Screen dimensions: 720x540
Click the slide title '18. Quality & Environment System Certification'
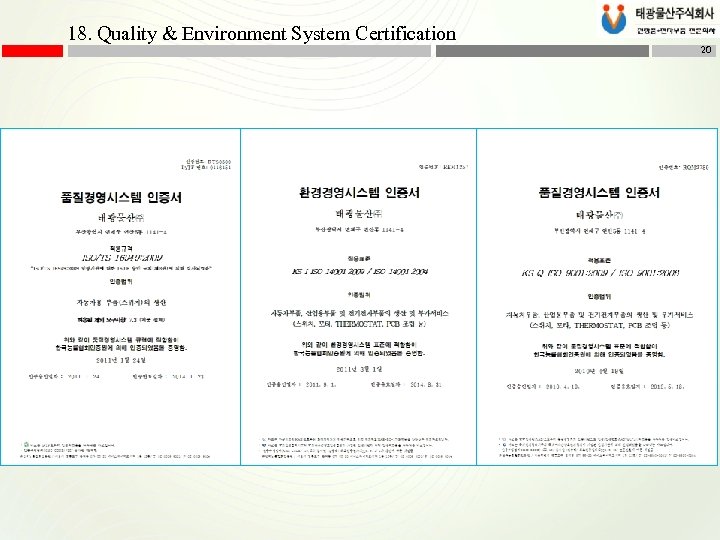click(x=262, y=34)
